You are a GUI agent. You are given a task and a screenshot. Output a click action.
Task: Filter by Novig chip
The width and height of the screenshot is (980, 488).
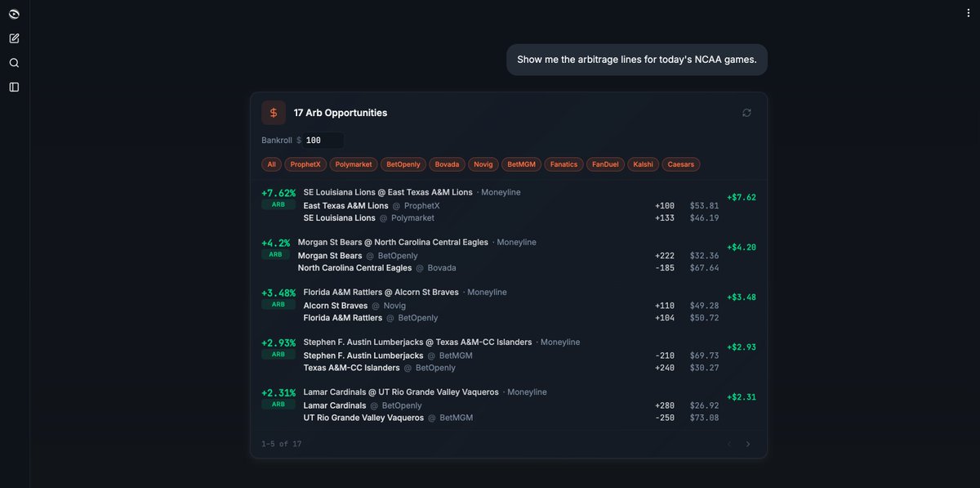tap(483, 164)
